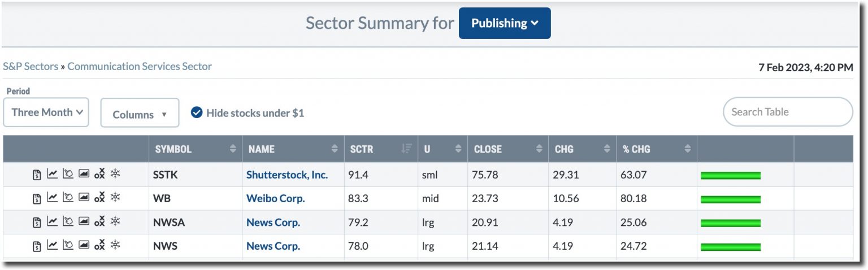Open the interactive ACP chart icon for WB
Screen dimensions: 868x270
point(68,198)
